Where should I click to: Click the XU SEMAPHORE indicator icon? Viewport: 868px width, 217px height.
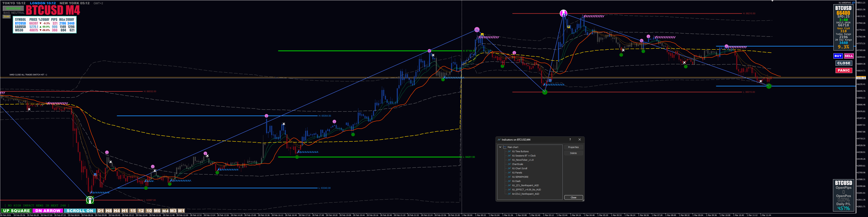pyautogui.click(x=509, y=177)
